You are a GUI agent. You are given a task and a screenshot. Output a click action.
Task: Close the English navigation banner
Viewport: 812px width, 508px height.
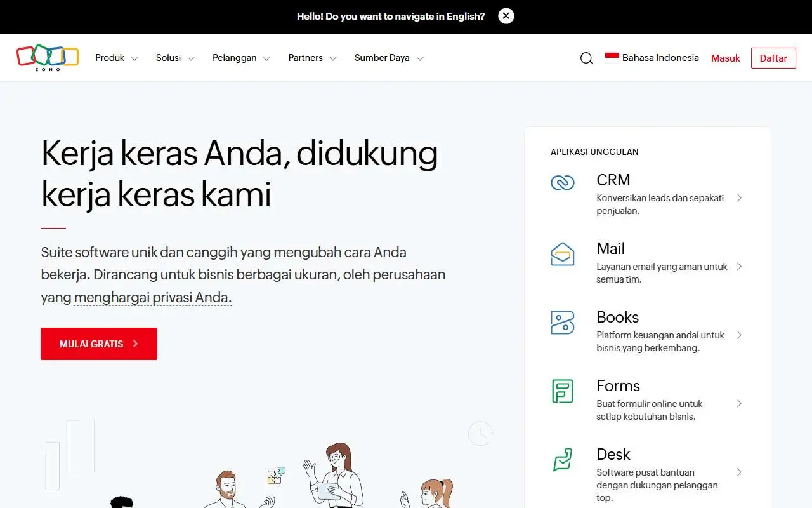point(506,16)
